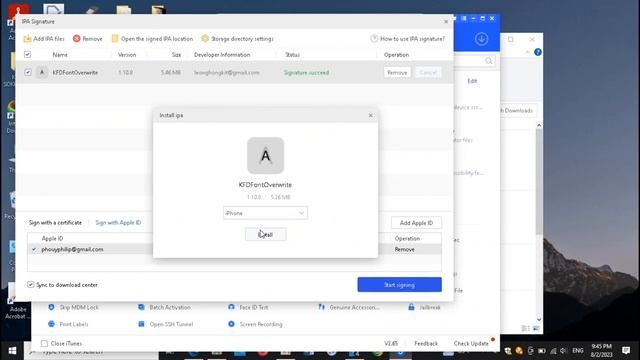The height and width of the screenshot is (360, 640).
Task: Click the leonghongkit@gmail.com developer text
Action: click(x=227, y=73)
